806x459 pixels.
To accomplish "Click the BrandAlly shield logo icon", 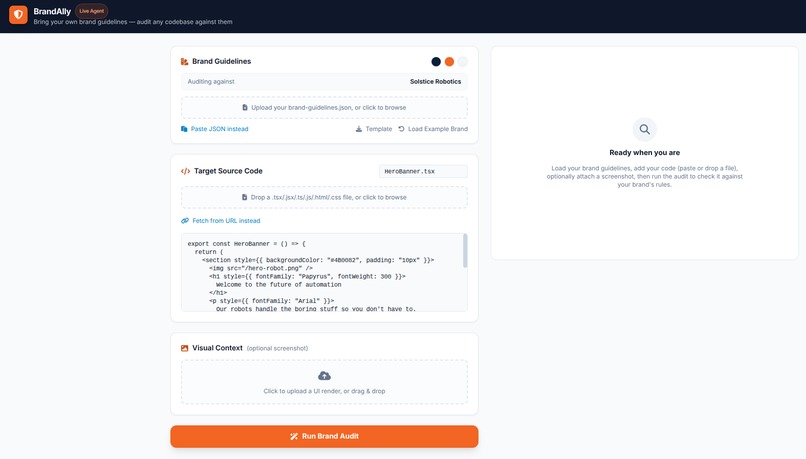I will tap(18, 14).
